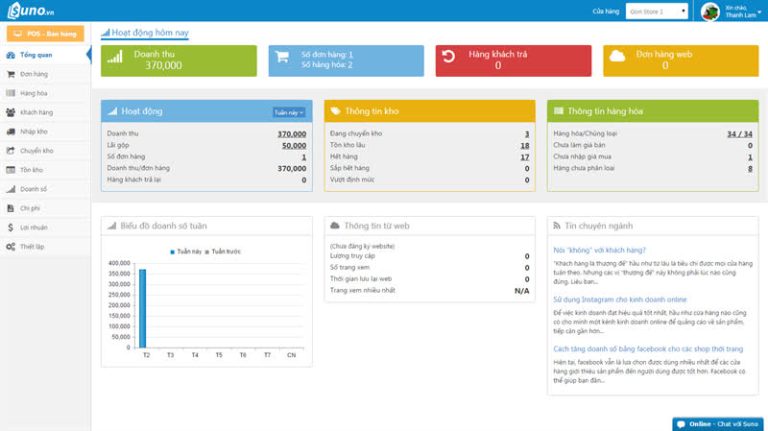Click the Hết hàng count value 17

pyautogui.click(x=524, y=157)
